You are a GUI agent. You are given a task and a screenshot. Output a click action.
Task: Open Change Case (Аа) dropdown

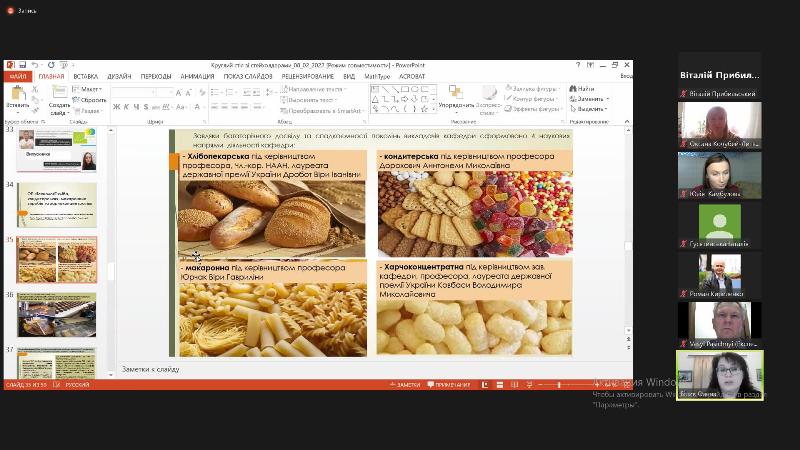click(181, 107)
